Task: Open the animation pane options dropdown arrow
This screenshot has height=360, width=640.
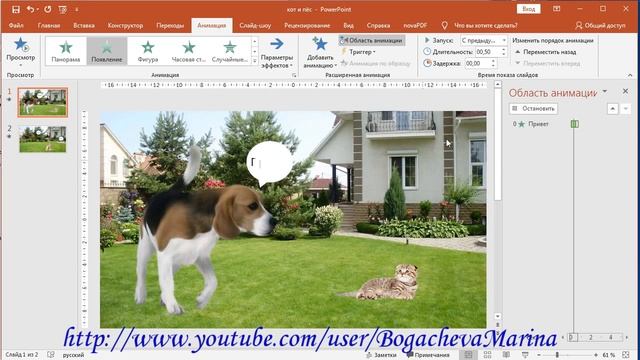Action: tap(604, 91)
